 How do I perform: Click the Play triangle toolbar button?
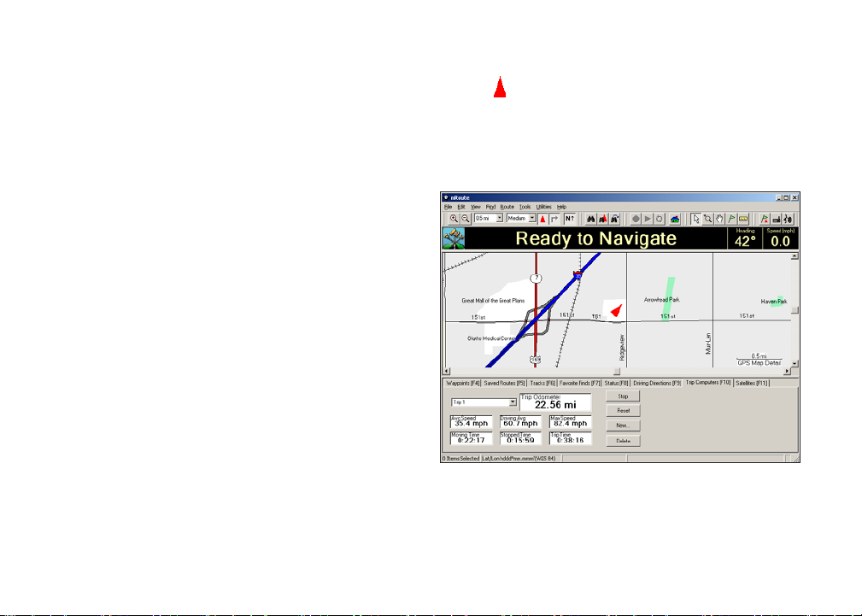click(x=648, y=219)
